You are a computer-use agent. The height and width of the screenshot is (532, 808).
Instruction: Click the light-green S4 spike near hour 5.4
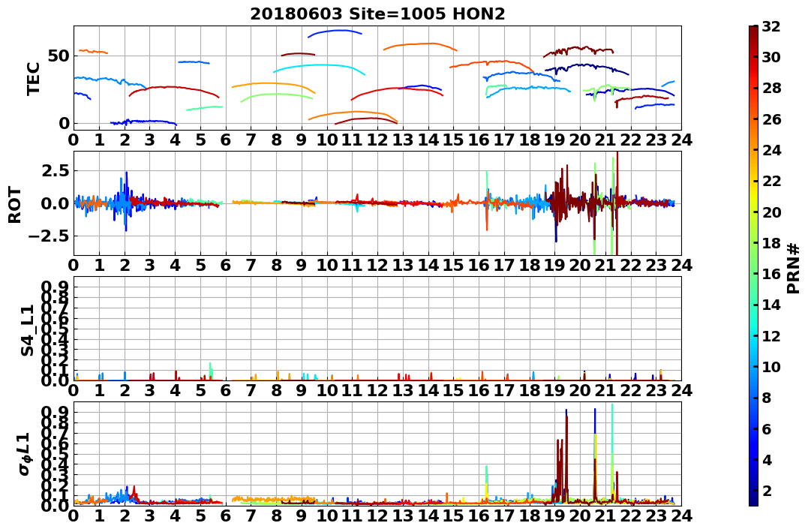click(x=210, y=370)
